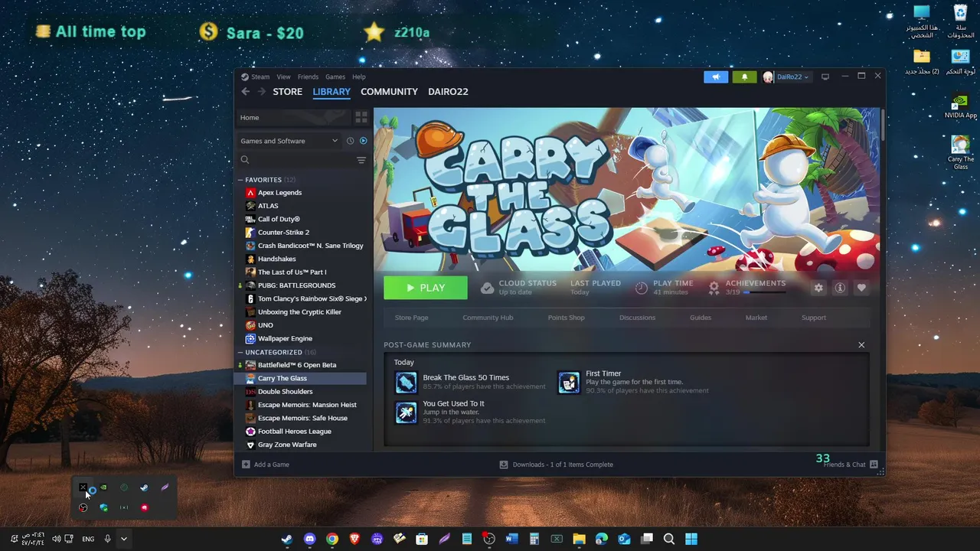Open the Community Hub link
Screen dimensions: 980x551
tap(488, 318)
